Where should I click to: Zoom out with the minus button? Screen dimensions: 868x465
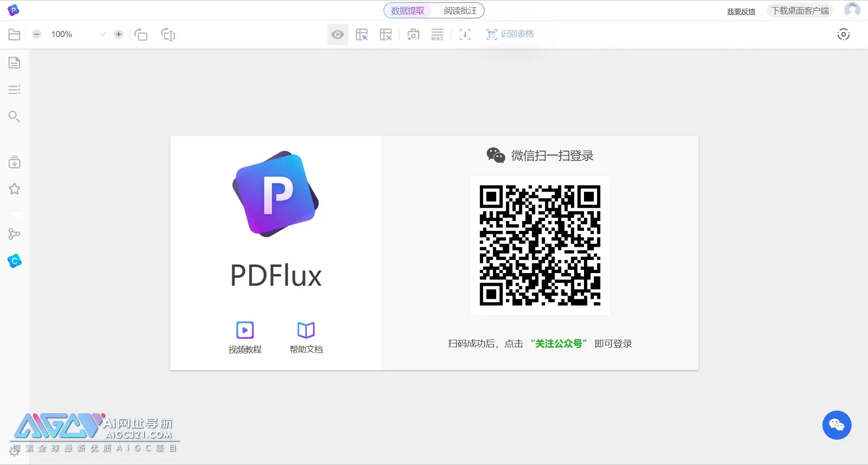pyautogui.click(x=37, y=34)
